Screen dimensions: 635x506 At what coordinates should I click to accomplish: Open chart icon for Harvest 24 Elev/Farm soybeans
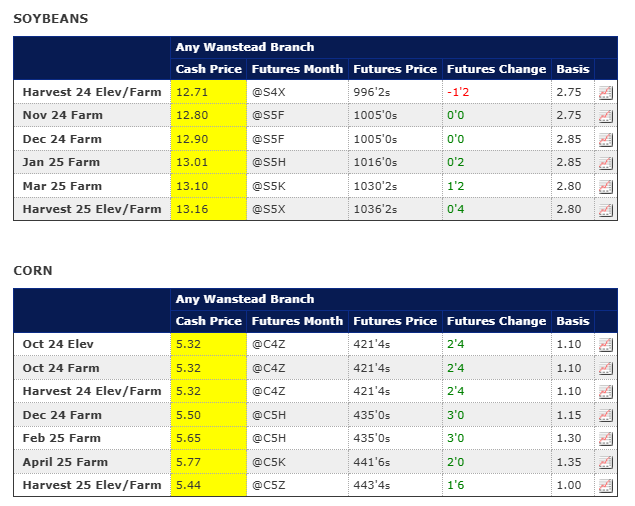tap(605, 92)
